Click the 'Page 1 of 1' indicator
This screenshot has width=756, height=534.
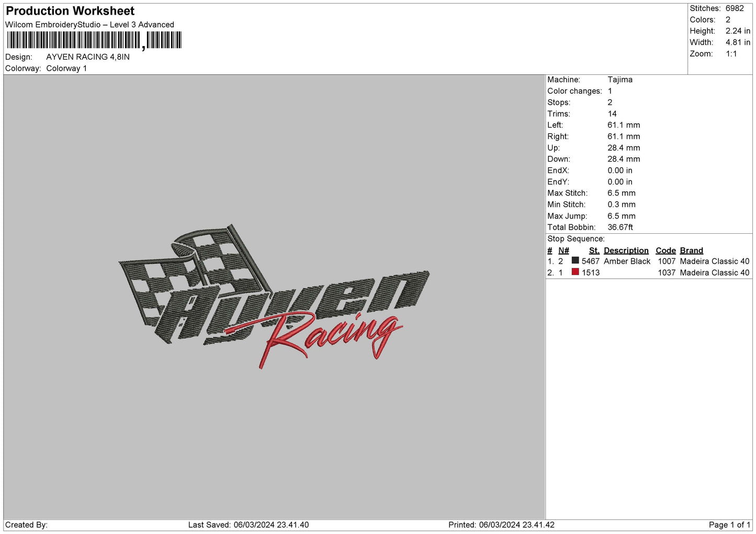(x=729, y=525)
